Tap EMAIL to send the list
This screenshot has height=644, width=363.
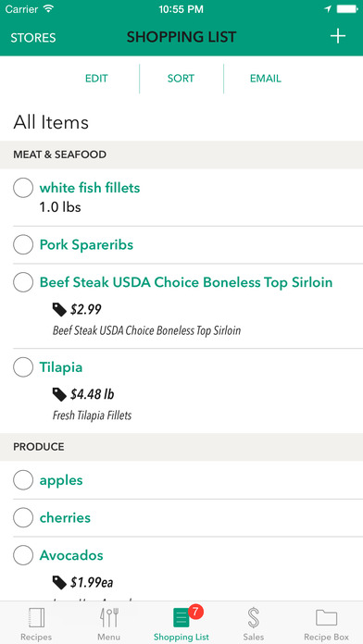tap(266, 79)
